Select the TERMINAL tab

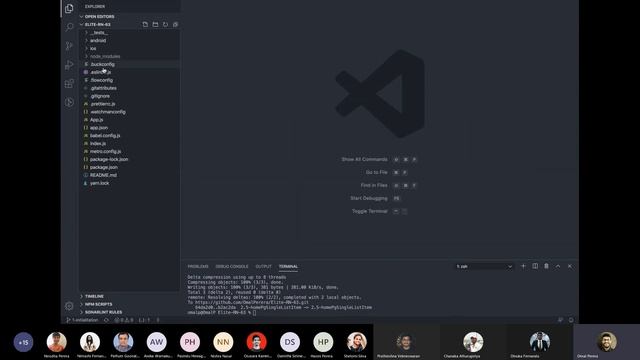288,267
